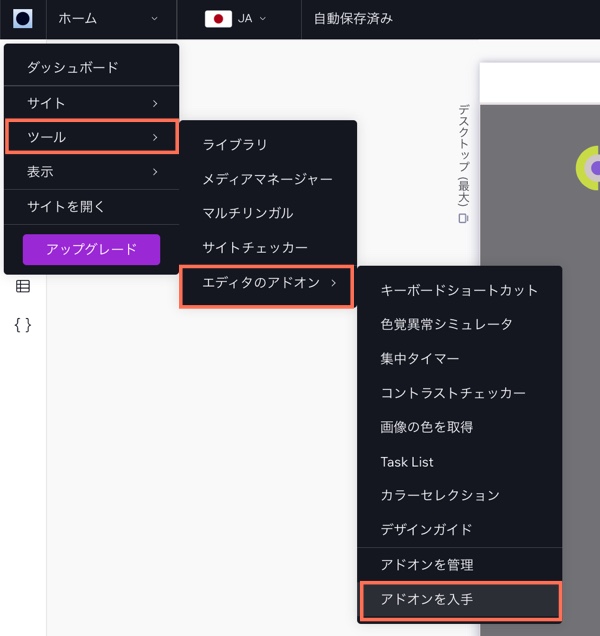The height and width of the screenshot is (636, 600).
Task: Choose マルチリンガル menu entry
Action: click(x=268, y=213)
